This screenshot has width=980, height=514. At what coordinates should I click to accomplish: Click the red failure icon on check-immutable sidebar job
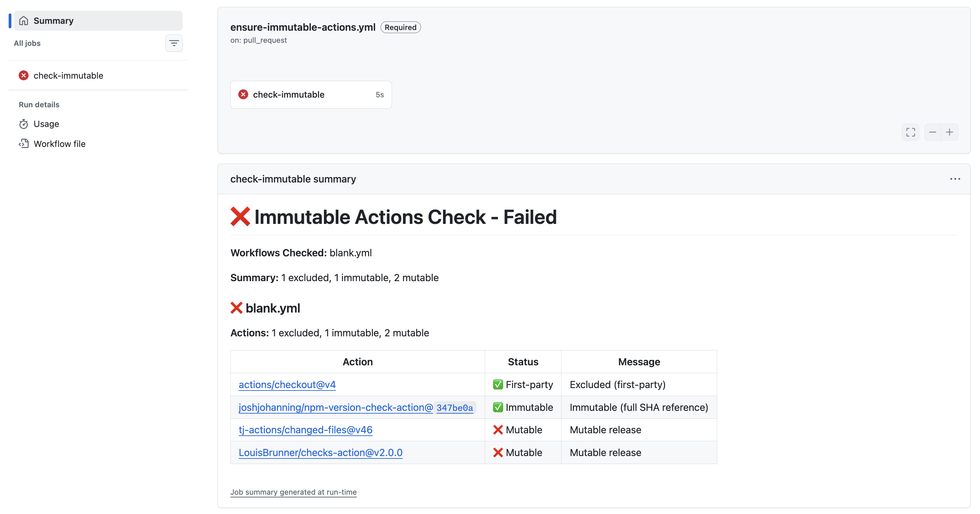[x=23, y=75]
